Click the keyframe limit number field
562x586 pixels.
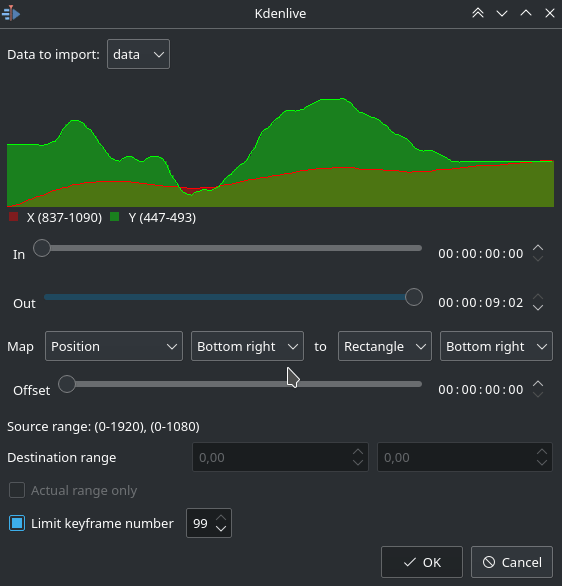point(201,523)
